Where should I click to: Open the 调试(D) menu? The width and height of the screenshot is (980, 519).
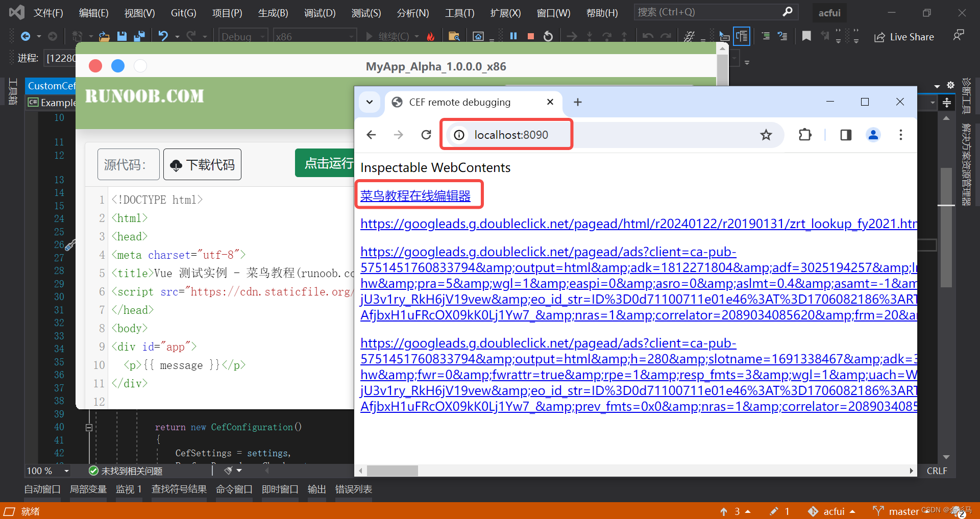click(x=320, y=13)
